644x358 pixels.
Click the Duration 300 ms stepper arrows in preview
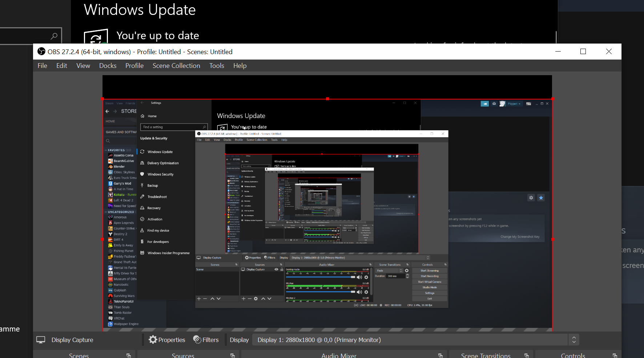407,276
